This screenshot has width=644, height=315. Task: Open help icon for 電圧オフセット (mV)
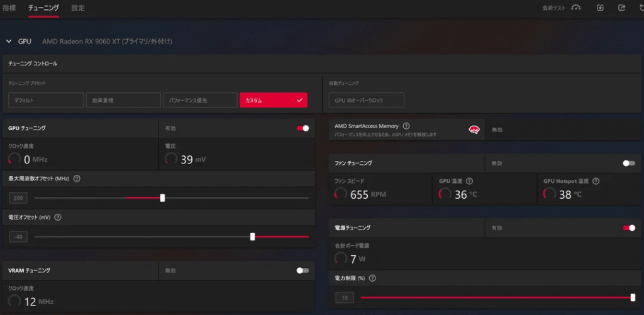(x=58, y=218)
